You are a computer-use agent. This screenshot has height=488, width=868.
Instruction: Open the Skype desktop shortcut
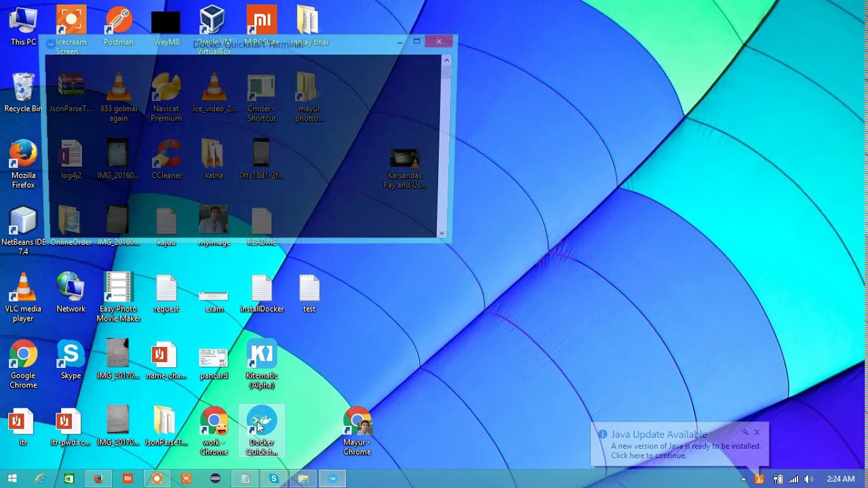71,359
